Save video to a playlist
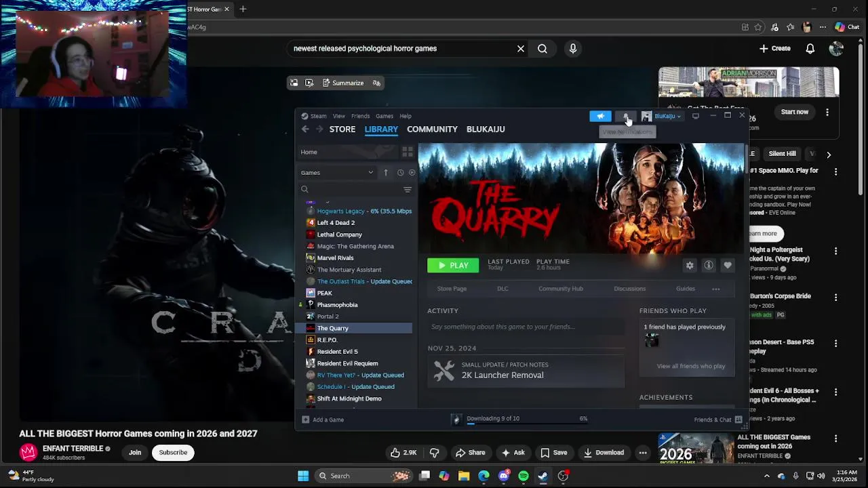The height and width of the screenshot is (488, 868). pyautogui.click(x=553, y=453)
